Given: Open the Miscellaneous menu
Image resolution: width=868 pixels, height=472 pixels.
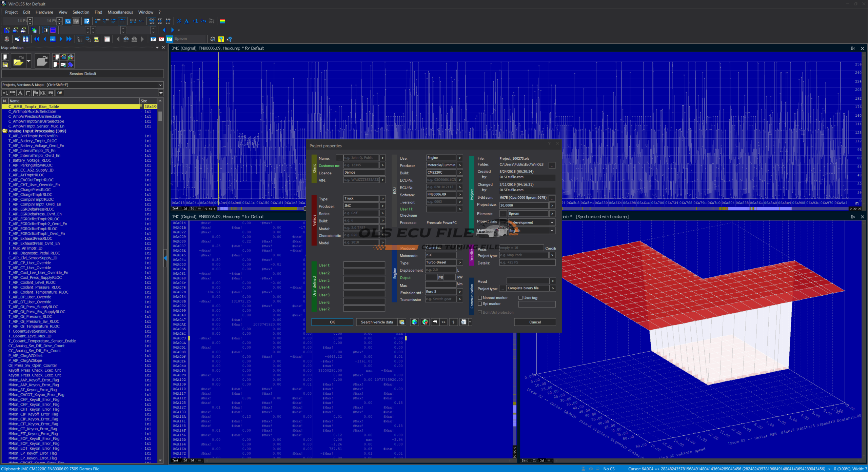Looking at the screenshot, I should tap(120, 12).
